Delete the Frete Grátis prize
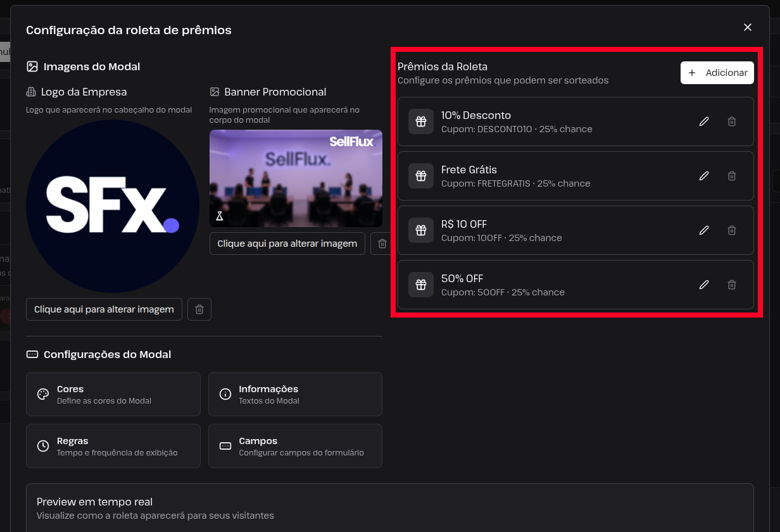 pyautogui.click(x=731, y=176)
